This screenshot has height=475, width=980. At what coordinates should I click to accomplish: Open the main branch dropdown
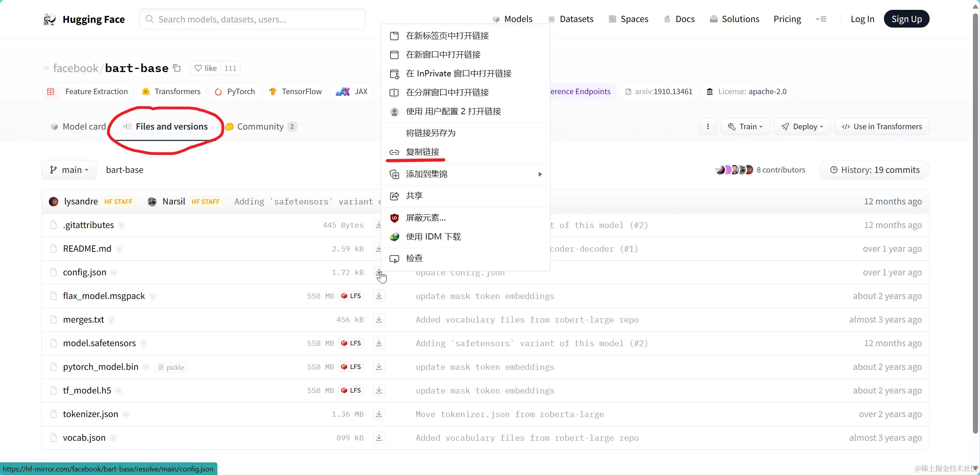pos(69,170)
